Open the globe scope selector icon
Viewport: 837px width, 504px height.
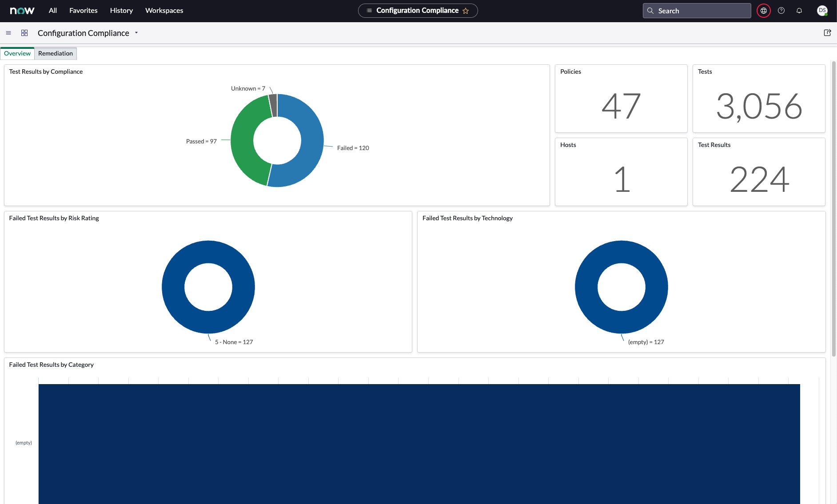tap(763, 11)
